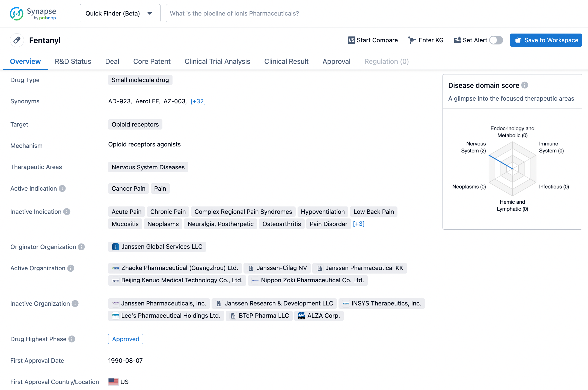Toggle the Set Alert on/off switch
The height and width of the screenshot is (390, 588).
[496, 40]
